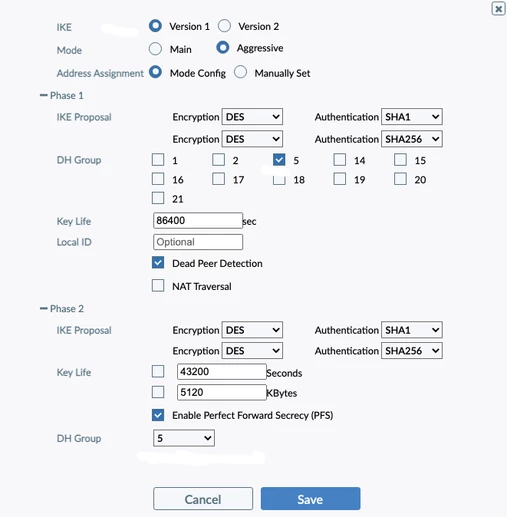Click the Cancel button
The image size is (507, 517).
pos(203,499)
